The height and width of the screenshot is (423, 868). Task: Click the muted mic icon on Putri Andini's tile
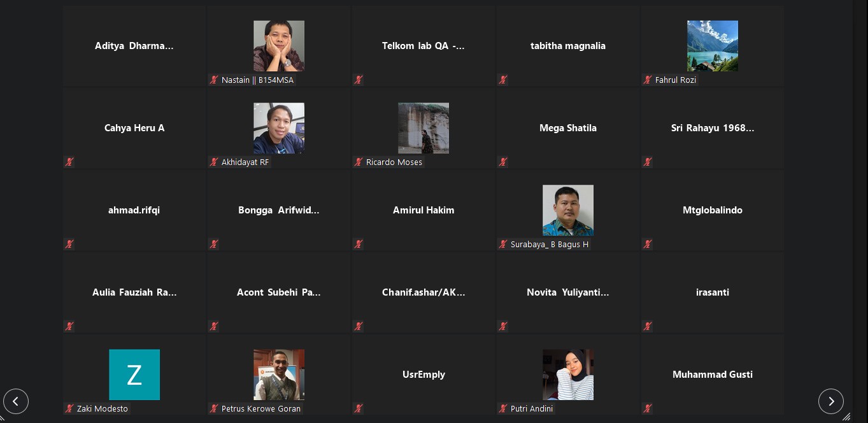503,408
